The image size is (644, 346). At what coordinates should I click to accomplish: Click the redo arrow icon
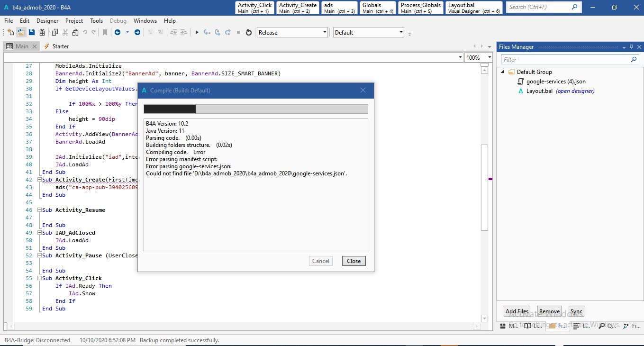click(93, 32)
